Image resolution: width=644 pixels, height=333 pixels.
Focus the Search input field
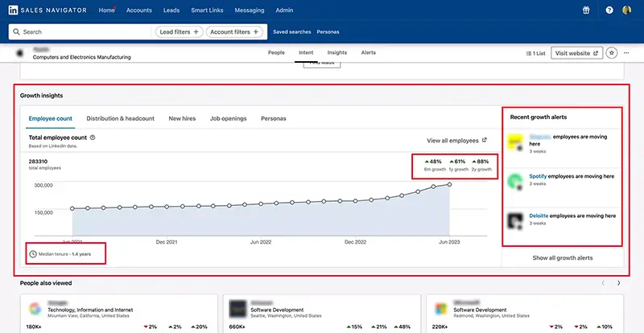pos(80,31)
